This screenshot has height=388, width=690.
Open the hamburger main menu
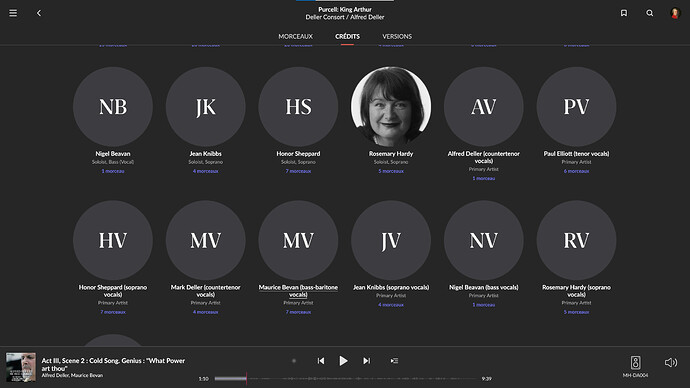13,13
